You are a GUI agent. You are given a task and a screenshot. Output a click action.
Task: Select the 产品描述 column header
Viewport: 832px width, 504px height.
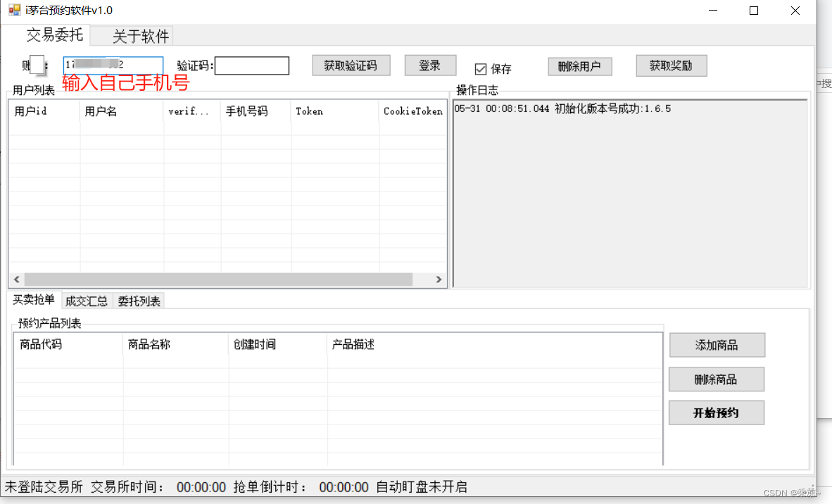pyautogui.click(x=495, y=344)
